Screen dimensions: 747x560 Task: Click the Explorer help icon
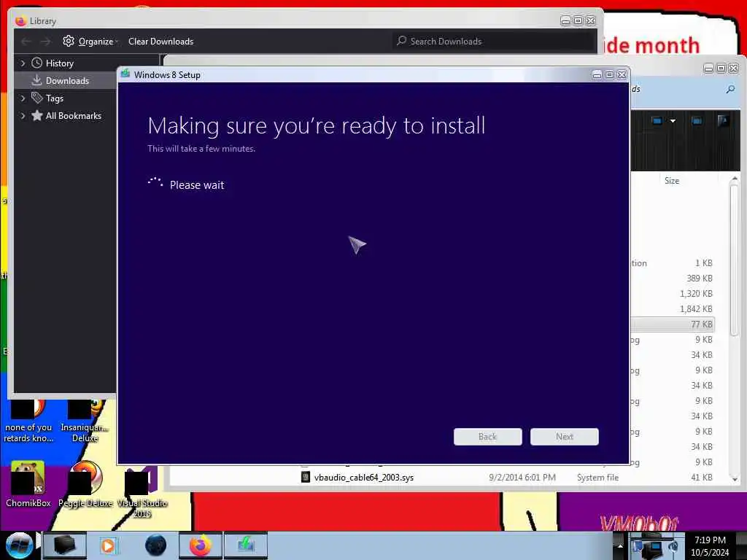(723, 120)
